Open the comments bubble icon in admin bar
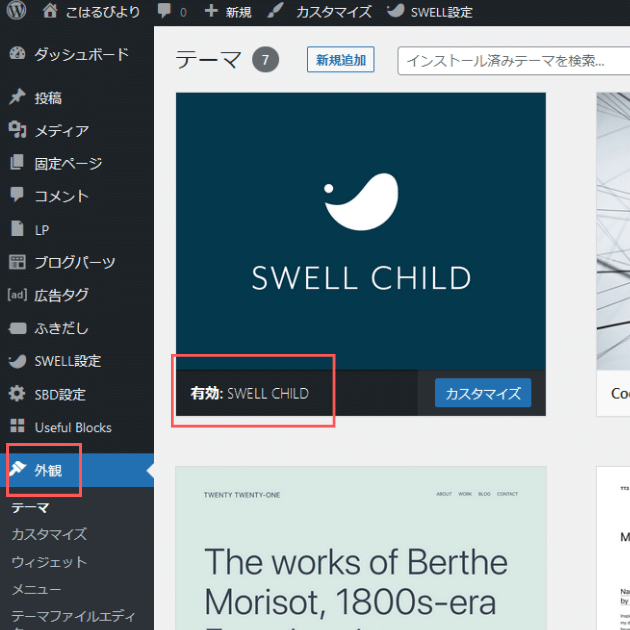Viewport: 630px width, 630px height. point(164,11)
